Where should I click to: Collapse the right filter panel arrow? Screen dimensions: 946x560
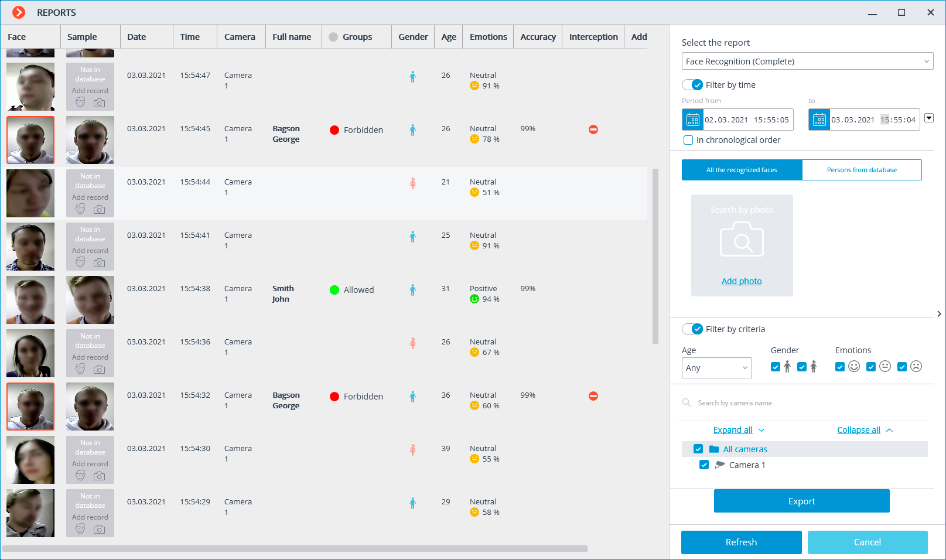[939, 314]
